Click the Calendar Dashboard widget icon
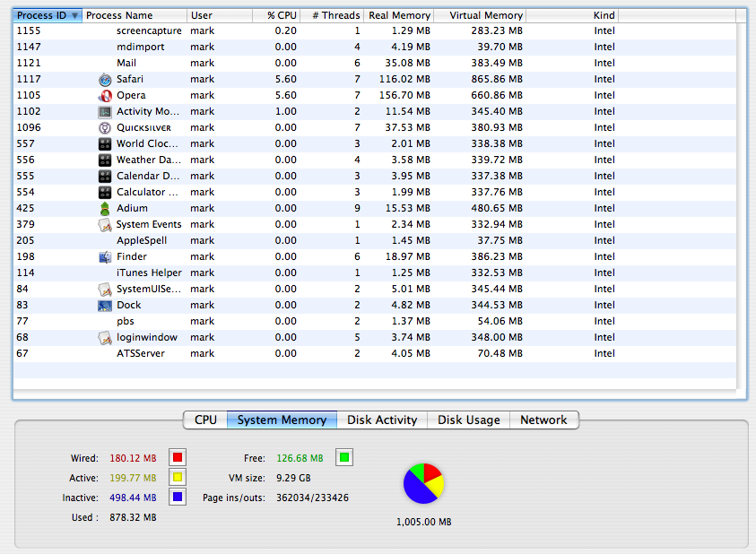Viewport: 756px width, 554px height. click(x=105, y=177)
